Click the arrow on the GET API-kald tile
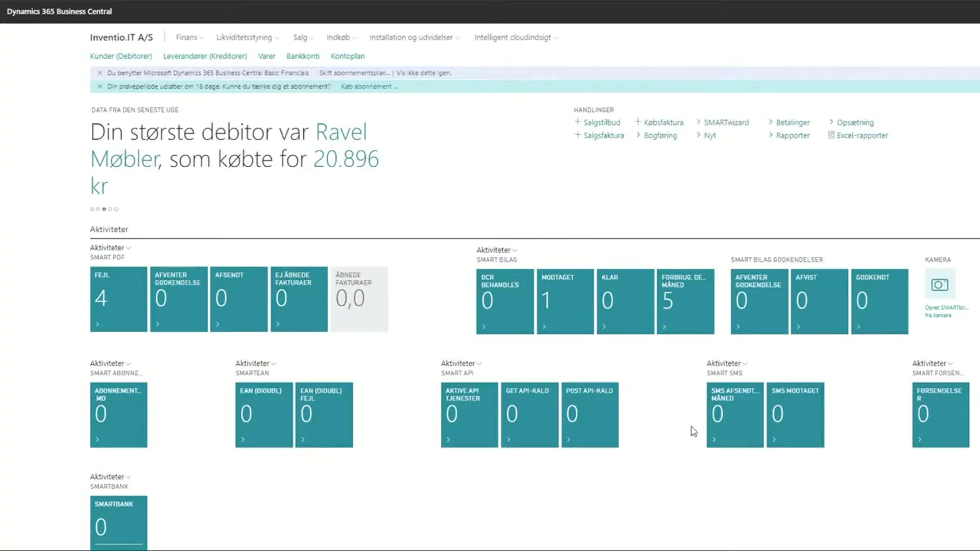Viewport: 980px width, 551px height. (508, 439)
